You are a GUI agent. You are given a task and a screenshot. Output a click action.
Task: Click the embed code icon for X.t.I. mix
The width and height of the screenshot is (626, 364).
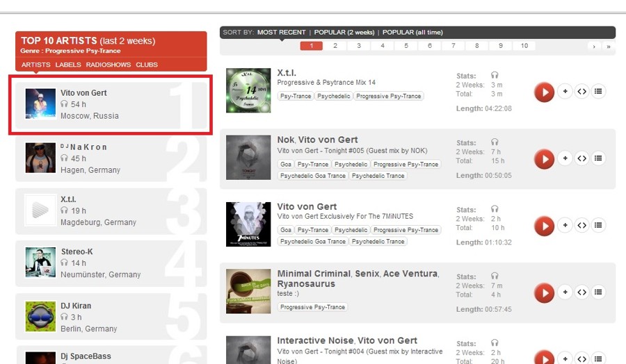pos(581,91)
